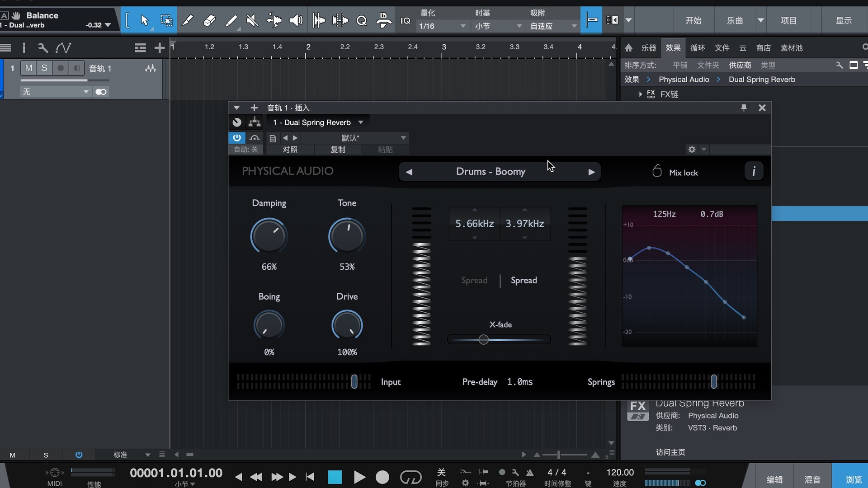
Task: Select the Eraser tool
Action: click(209, 20)
